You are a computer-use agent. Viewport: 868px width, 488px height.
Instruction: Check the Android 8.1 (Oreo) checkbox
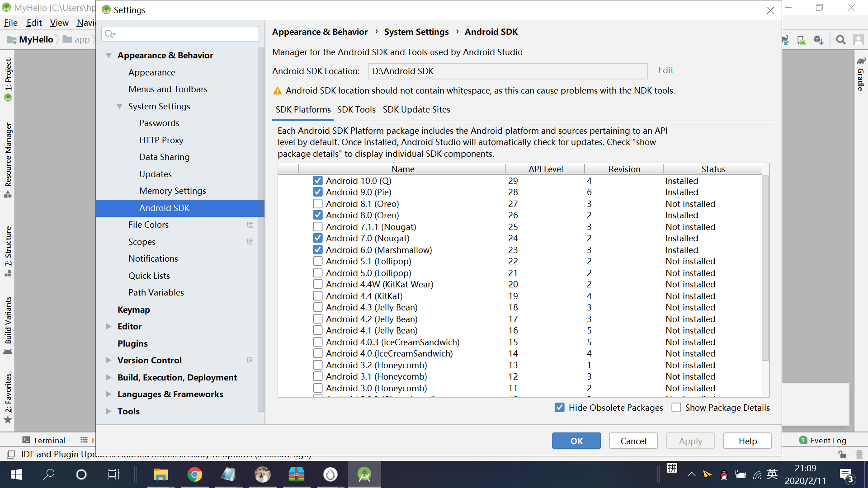[318, 204]
